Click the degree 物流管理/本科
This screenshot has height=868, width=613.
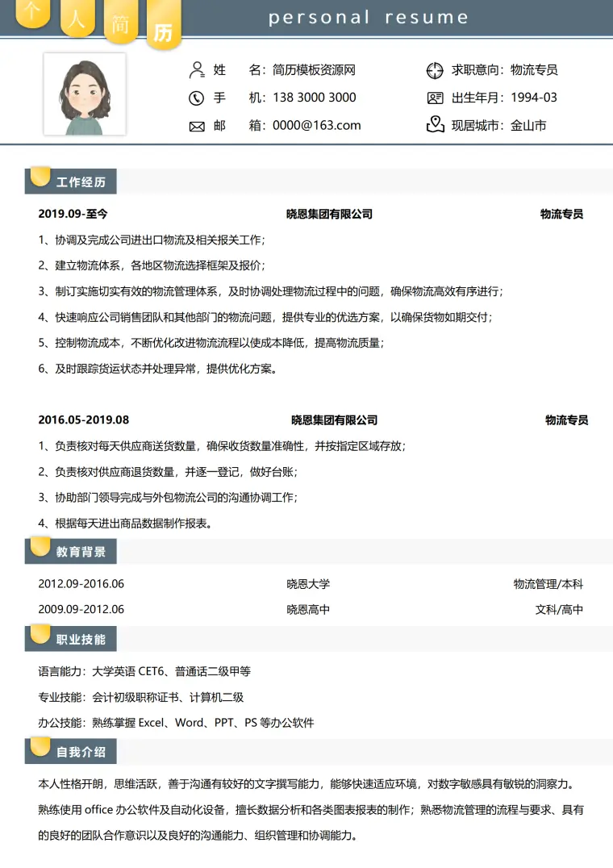click(548, 584)
